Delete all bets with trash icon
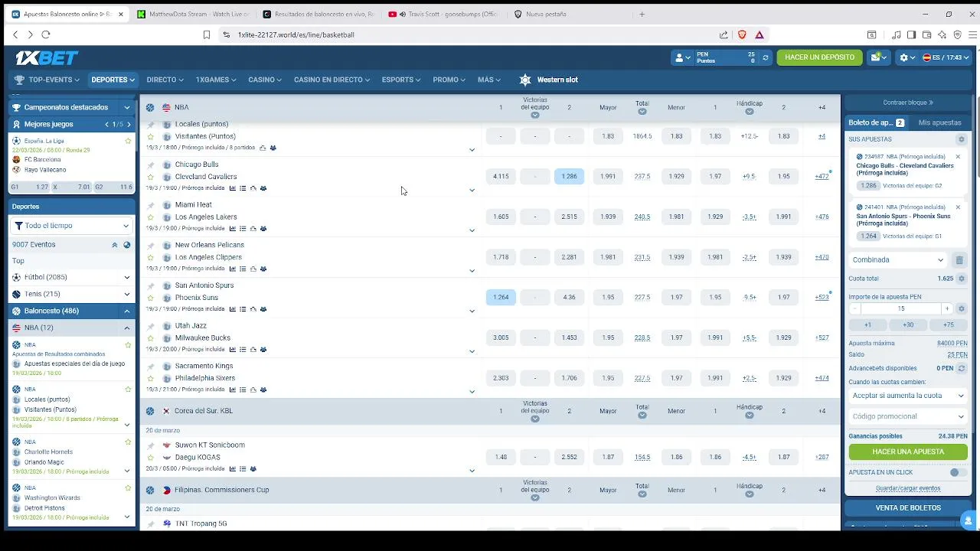 coord(959,260)
